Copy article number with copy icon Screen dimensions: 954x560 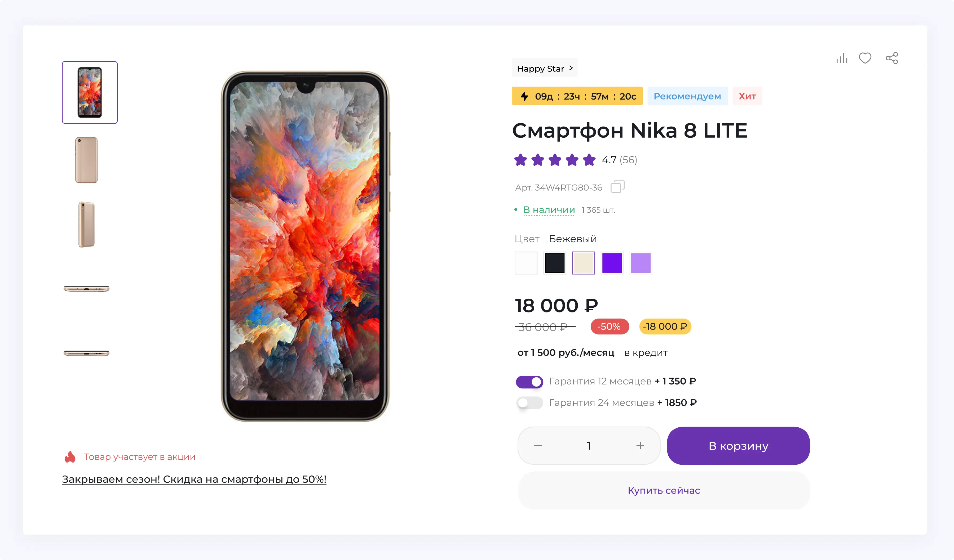(617, 187)
